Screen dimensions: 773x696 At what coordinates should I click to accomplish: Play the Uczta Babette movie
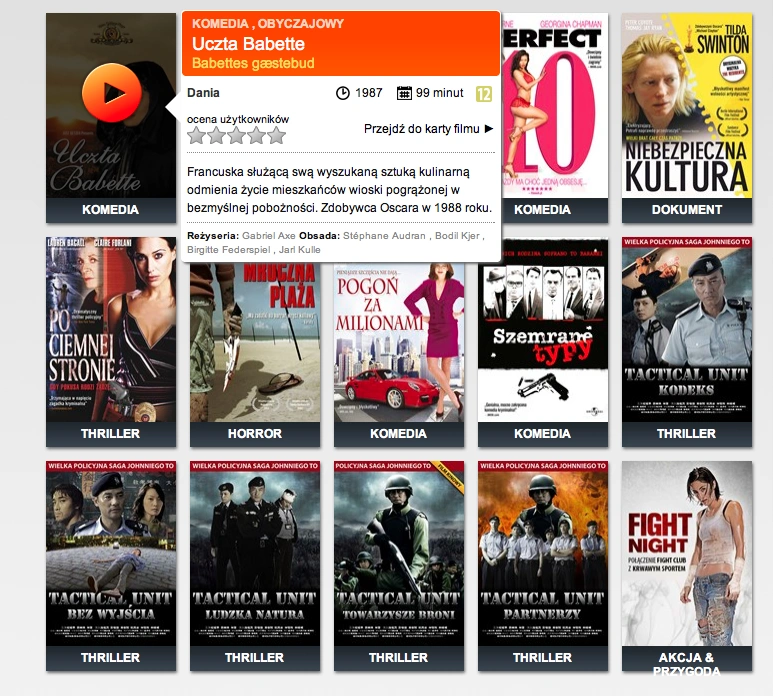click(112, 93)
